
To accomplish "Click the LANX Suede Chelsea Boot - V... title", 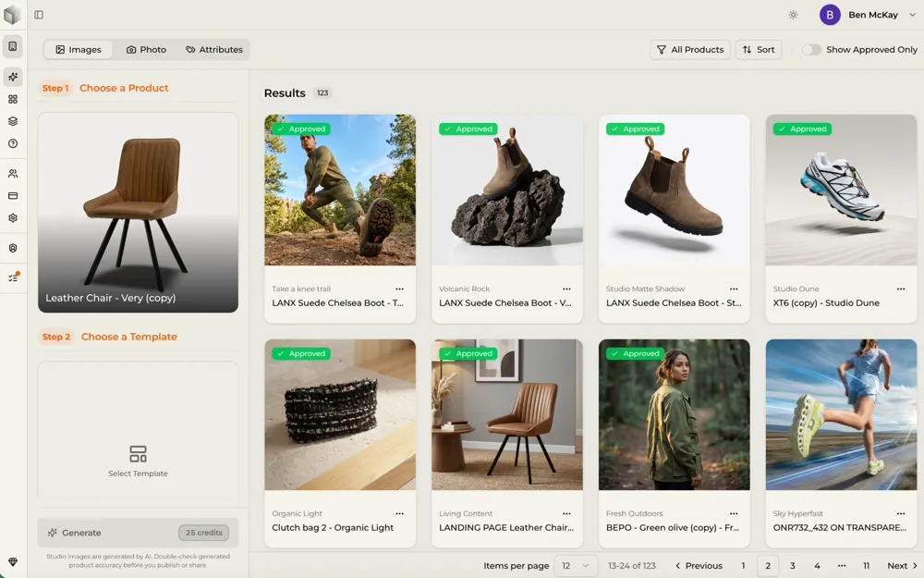I will 505,303.
